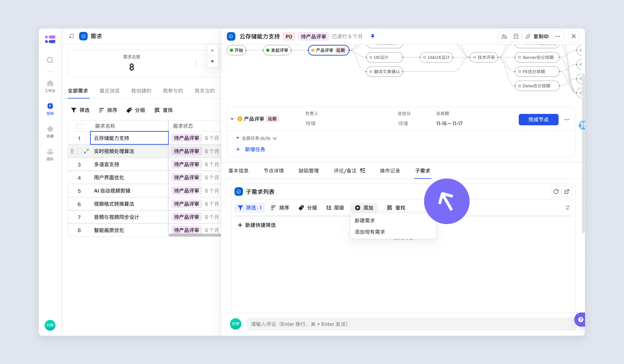The height and width of the screenshot is (364, 624).
Task: Click the down arrow on the stats card
Action: point(212,61)
